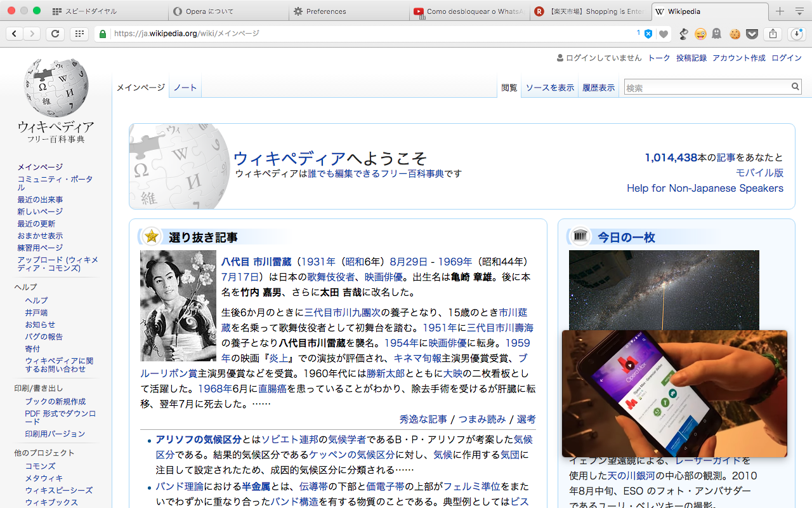
Task: Open 印刷用バージョン in the sidebar
Action: click(x=55, y=434)
